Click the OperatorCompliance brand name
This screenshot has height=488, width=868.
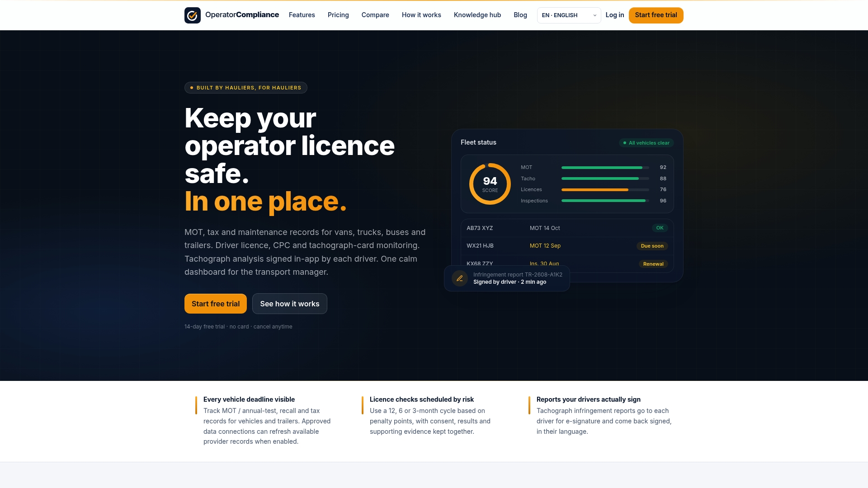pos(242,15)
